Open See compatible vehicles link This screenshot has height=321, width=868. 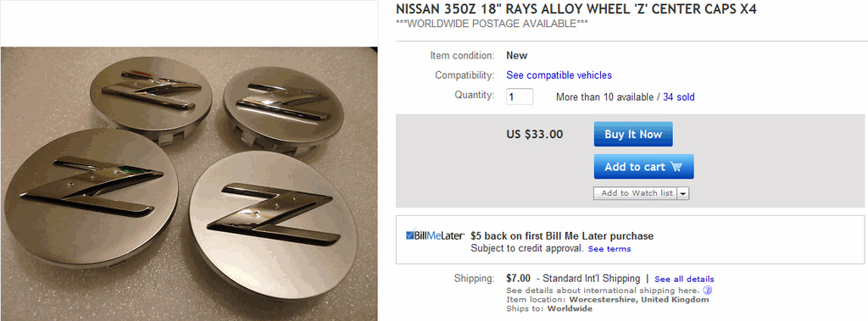tap(559, 75)
